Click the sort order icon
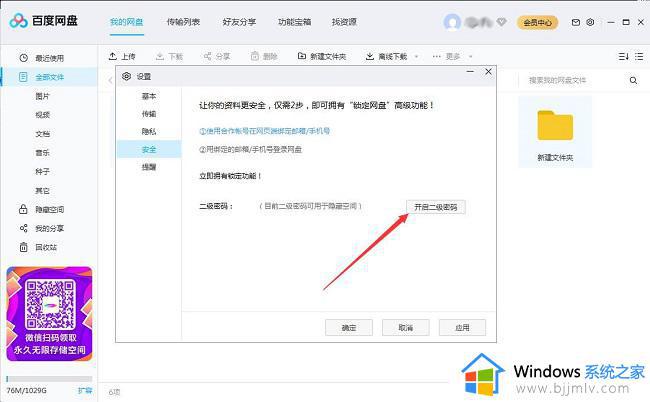650x402 pixels. click(x=623, y=56)
